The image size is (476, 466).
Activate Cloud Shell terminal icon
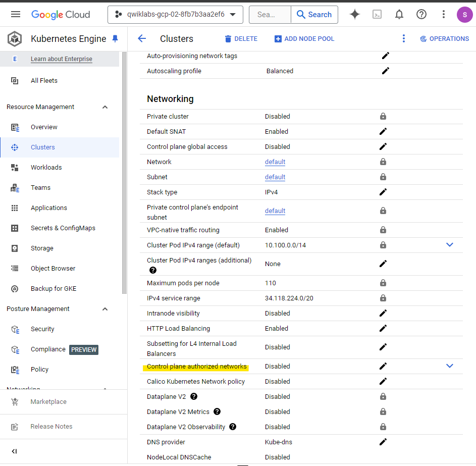coord(377,15)
